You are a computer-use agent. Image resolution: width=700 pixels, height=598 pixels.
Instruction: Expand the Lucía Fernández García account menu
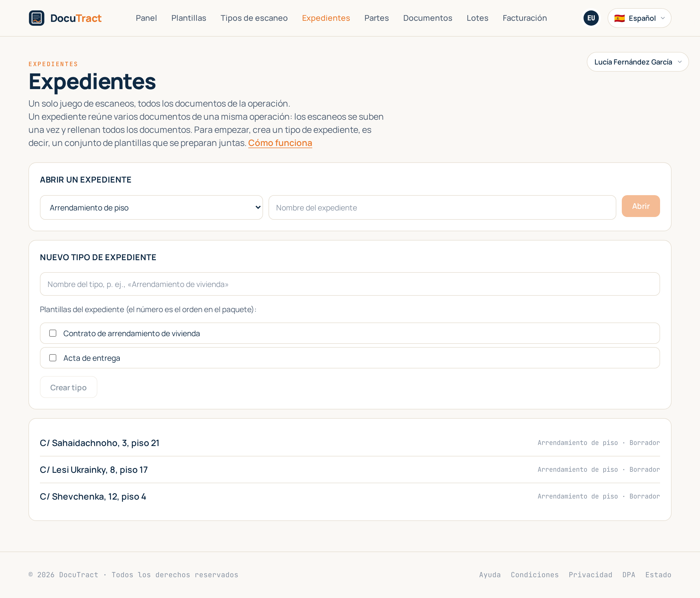click(637, 62)
